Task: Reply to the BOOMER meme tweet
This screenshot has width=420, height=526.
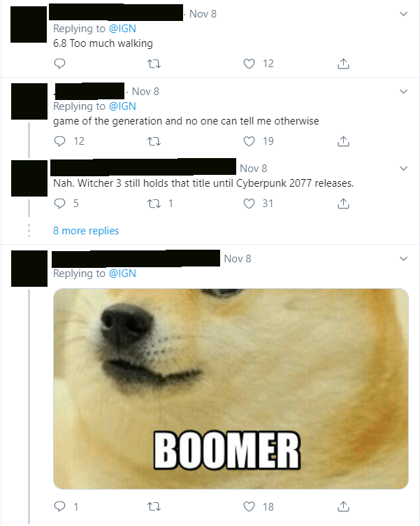Action: [x=59, y=506]
